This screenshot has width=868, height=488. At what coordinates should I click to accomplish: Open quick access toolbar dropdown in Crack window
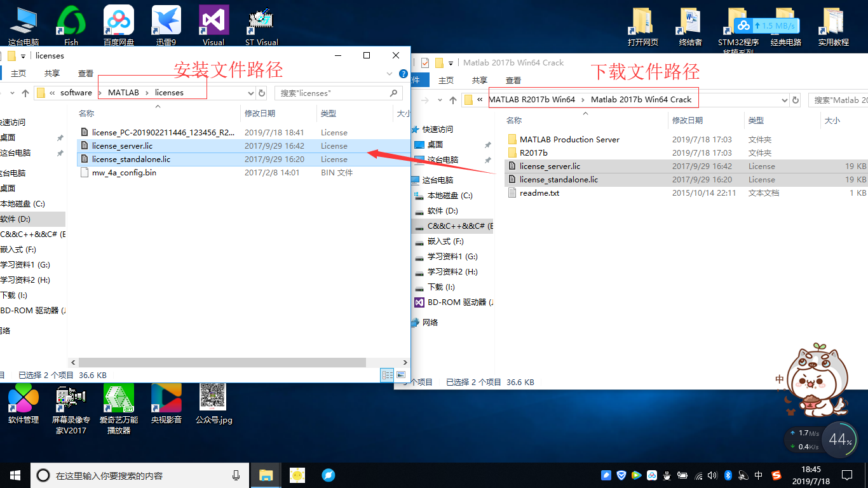click(x=451, y=63)
